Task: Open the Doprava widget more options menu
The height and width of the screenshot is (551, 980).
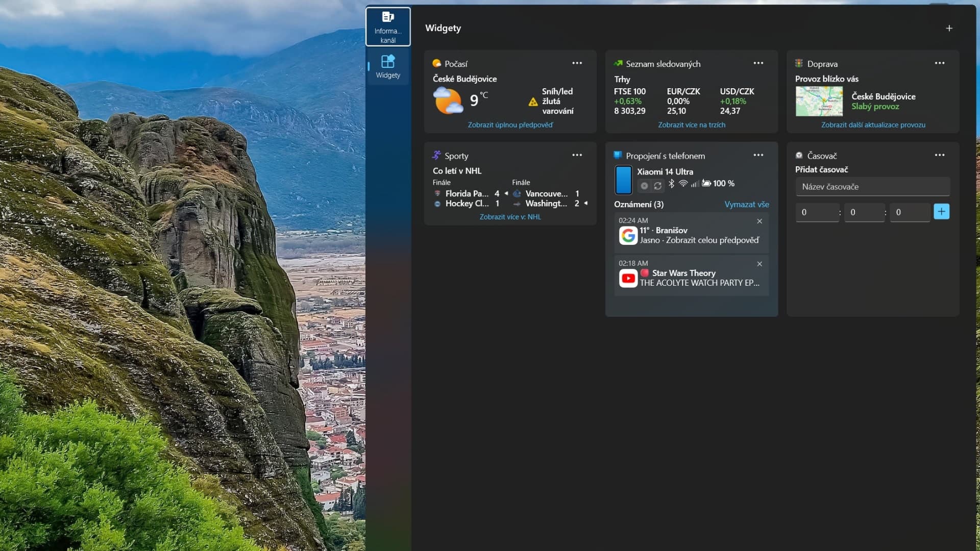Action: click(939, 63)
